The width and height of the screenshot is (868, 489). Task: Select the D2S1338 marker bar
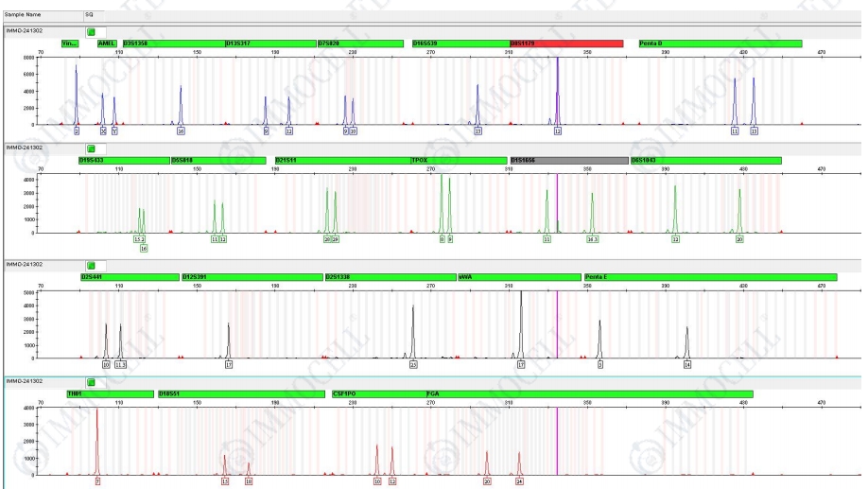click(391, 277)
